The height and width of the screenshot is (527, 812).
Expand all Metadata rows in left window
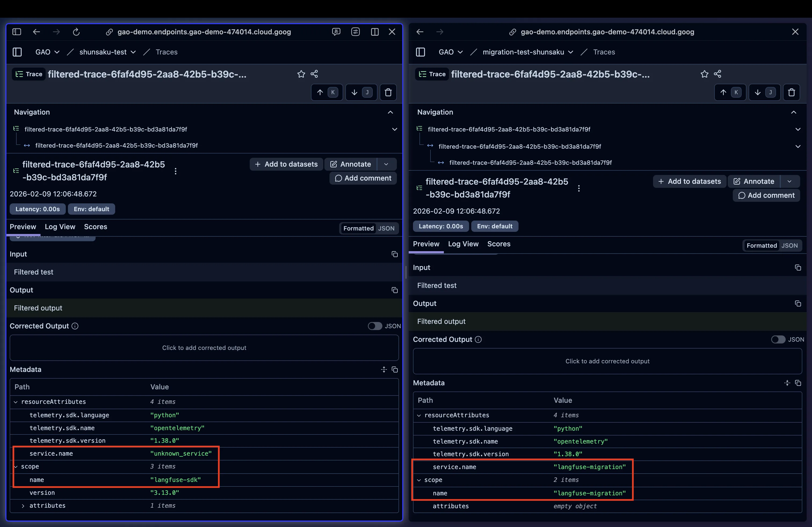(x=384, y=369)
